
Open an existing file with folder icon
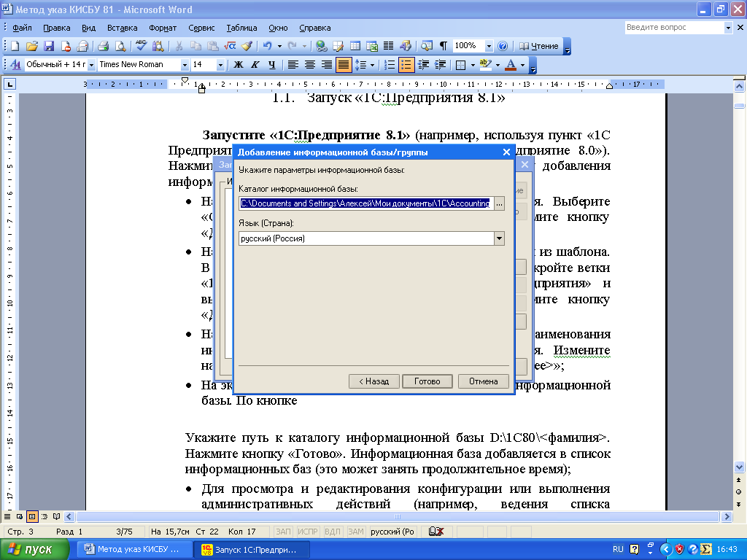point(32,46)
